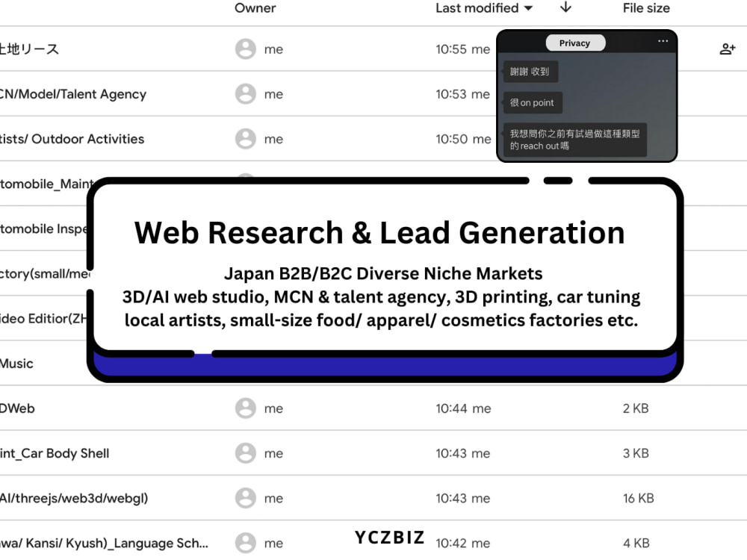Image resolution: width=747 pixels, height=560 pixels.
Task: Open the 土地リース file row
Action: (30, 49)
